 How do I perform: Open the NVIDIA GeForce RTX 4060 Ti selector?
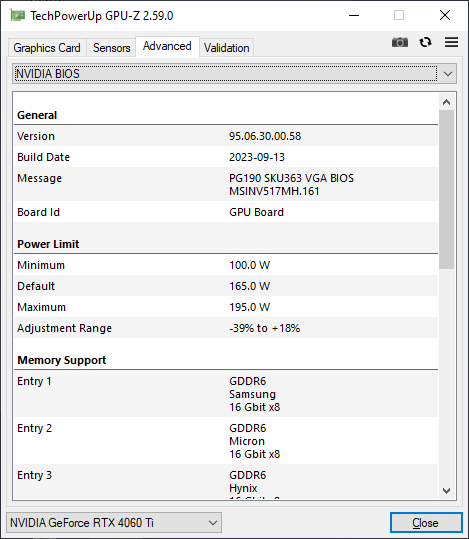[114, 523]
